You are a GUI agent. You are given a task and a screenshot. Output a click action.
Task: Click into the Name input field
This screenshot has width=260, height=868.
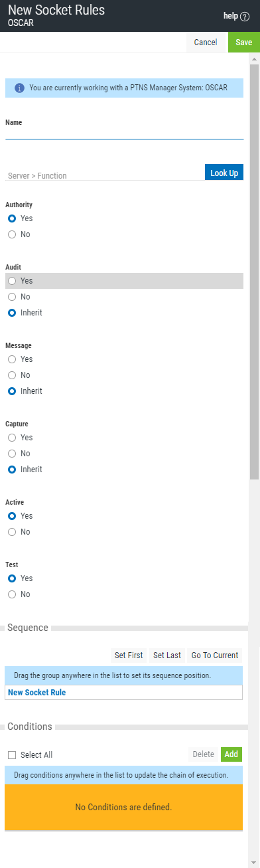point(124,133)
